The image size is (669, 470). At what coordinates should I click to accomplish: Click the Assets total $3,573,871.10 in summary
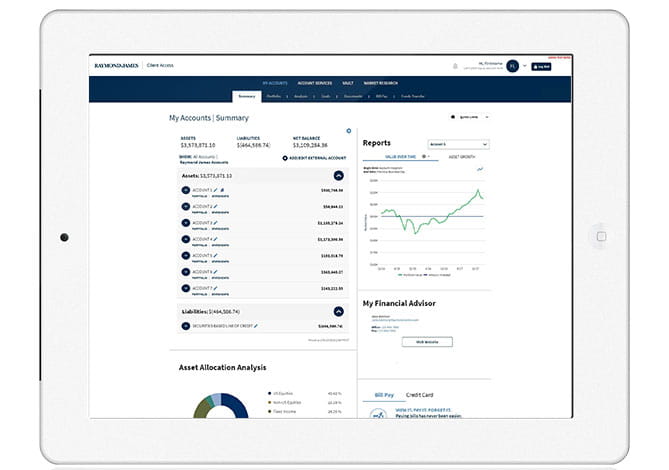pyautogui.click(x=198, y=145)
